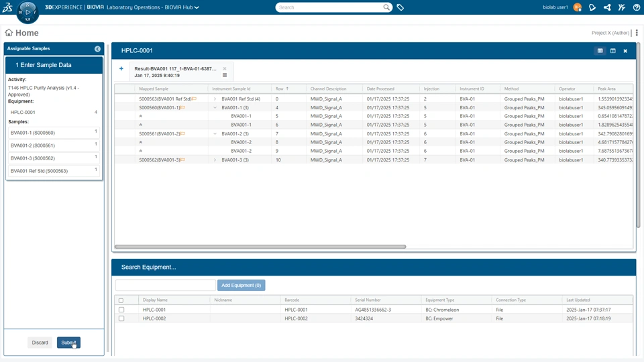Sort by Channel Description column header
This screenshot has height=362, width=644.
point(328,88)
